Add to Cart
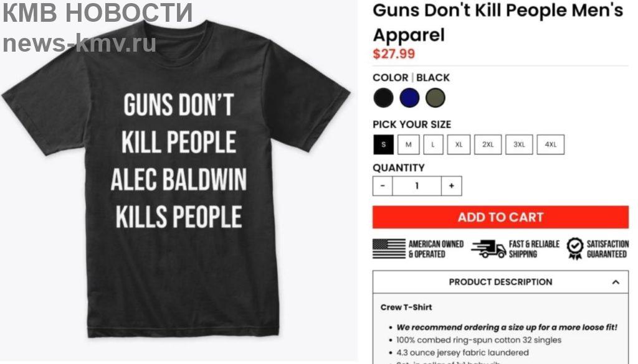This screenshot has width=638, height=364. click(500, 217)
